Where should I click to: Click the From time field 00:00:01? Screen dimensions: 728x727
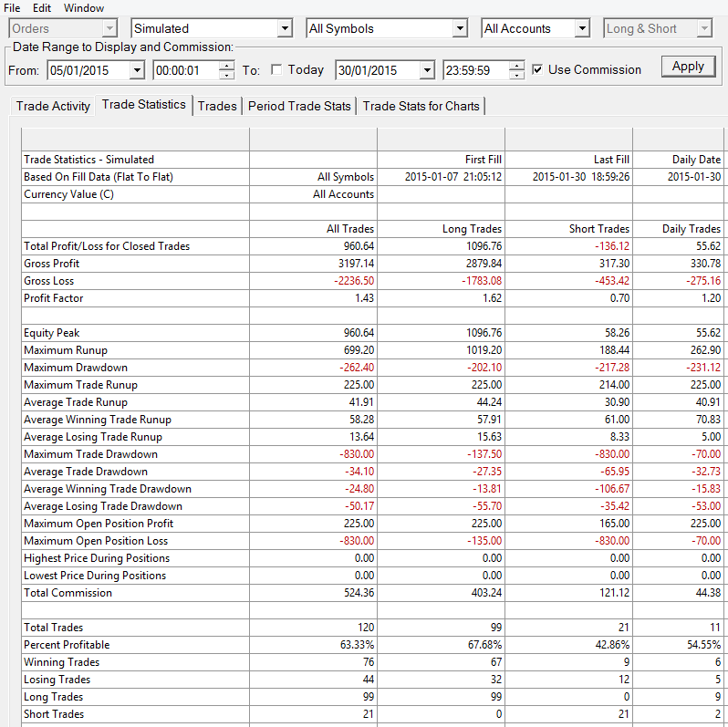[186, 70]
